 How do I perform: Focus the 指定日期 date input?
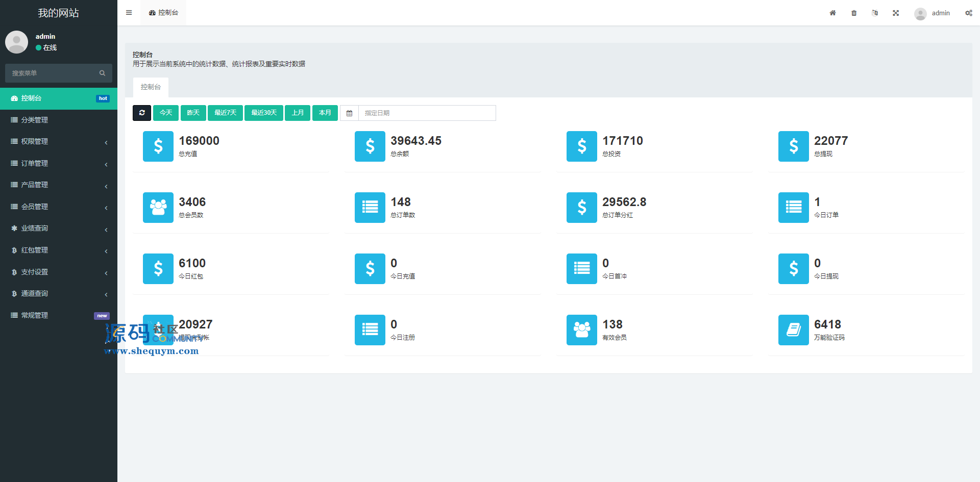click(427, 113)
